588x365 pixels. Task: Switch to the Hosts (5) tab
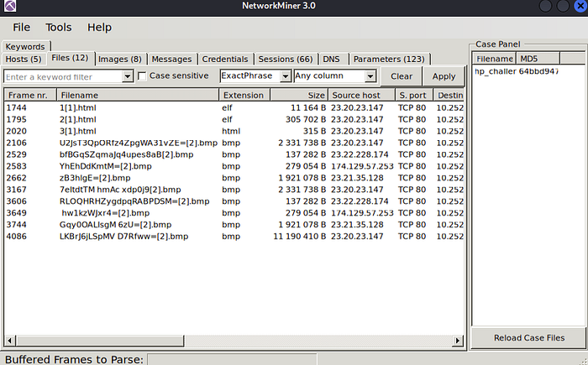[24, 60]
